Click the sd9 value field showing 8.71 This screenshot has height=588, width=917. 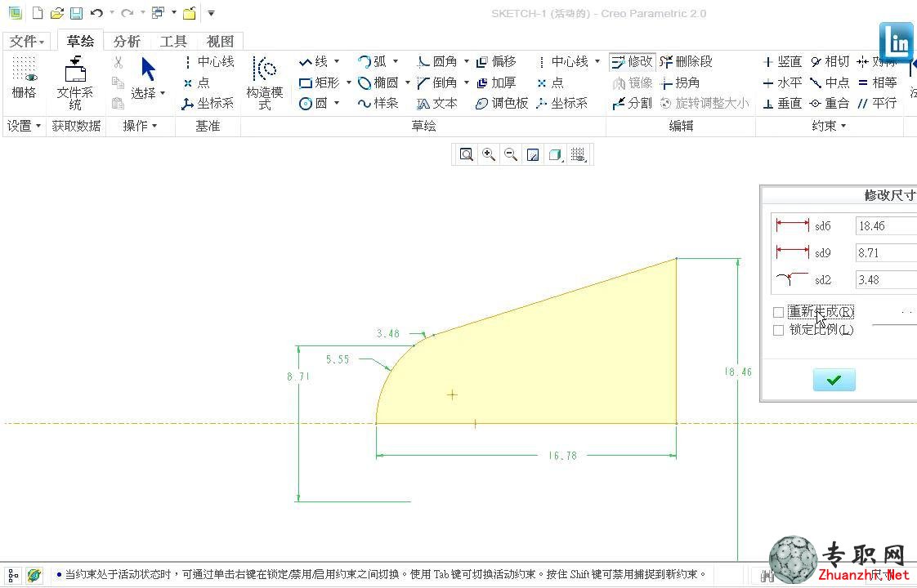(886, 253)
